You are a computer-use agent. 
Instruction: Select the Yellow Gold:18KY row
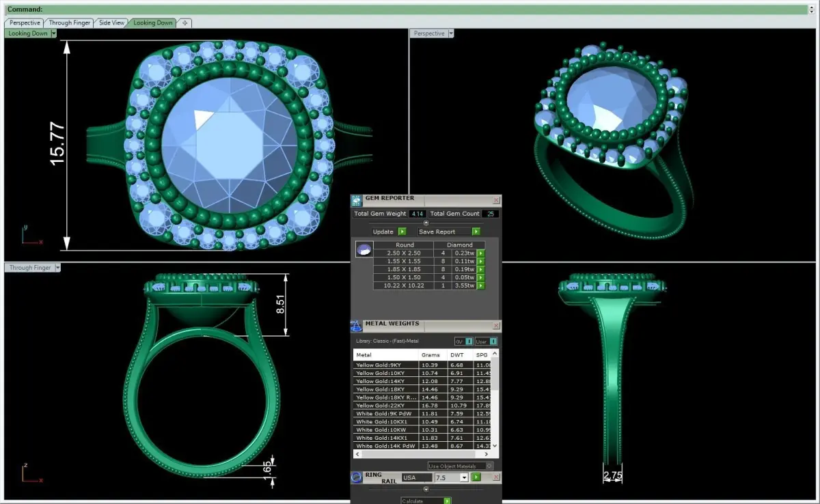click(423, 389)
